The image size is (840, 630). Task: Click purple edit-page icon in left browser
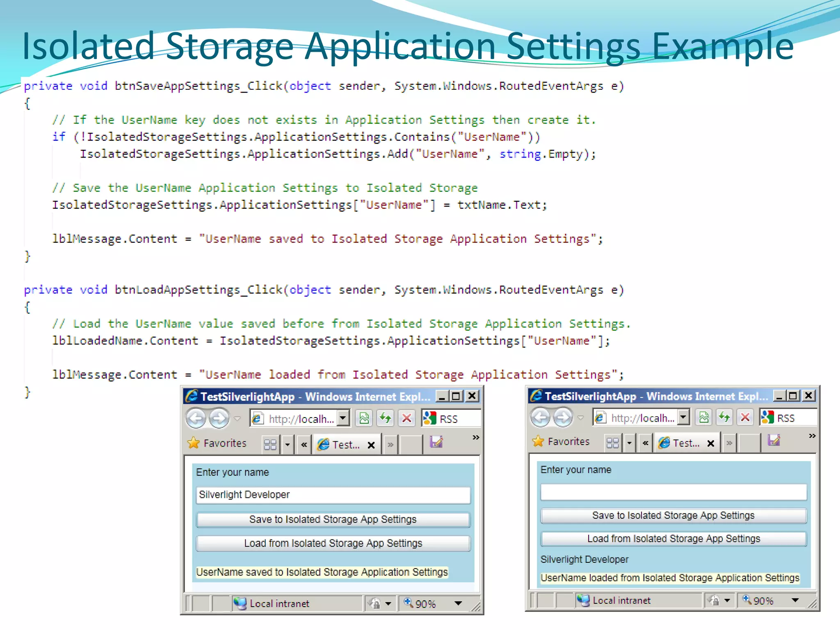click(x=436, y=442)
